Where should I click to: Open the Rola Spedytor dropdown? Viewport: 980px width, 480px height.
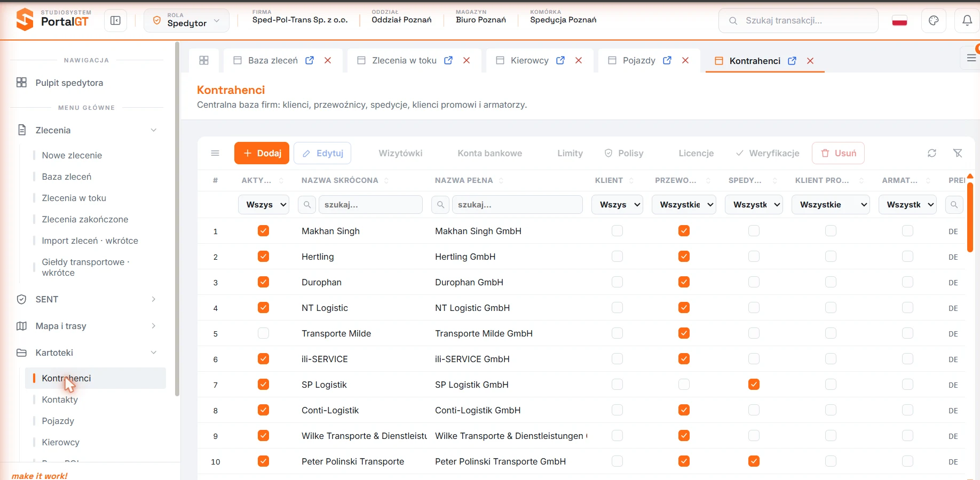(x=186, y=21)
